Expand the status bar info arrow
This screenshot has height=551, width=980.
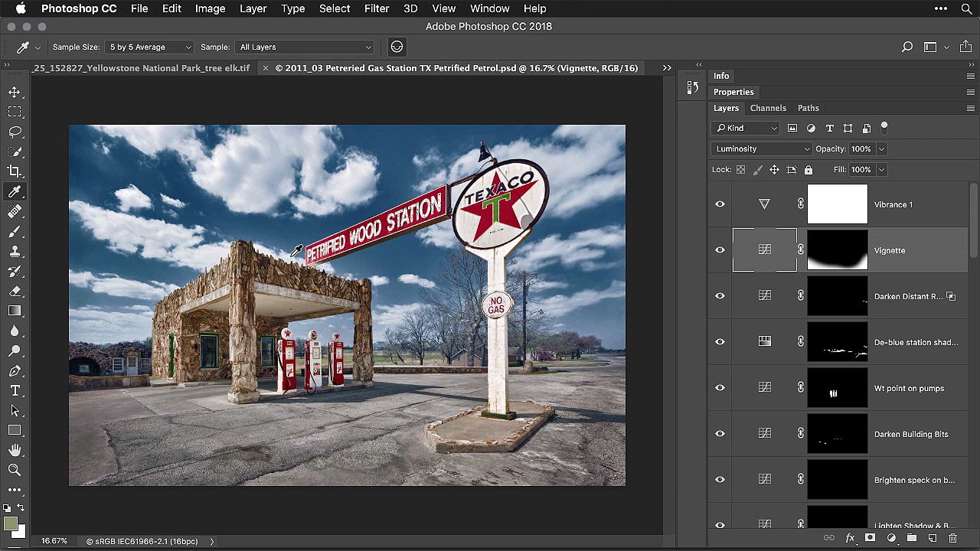coord(212,541)
